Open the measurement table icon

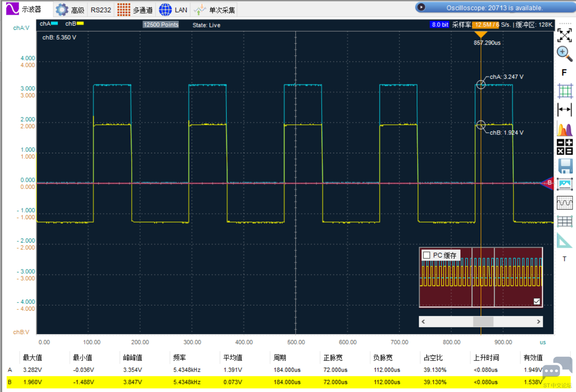pos(565,221)
